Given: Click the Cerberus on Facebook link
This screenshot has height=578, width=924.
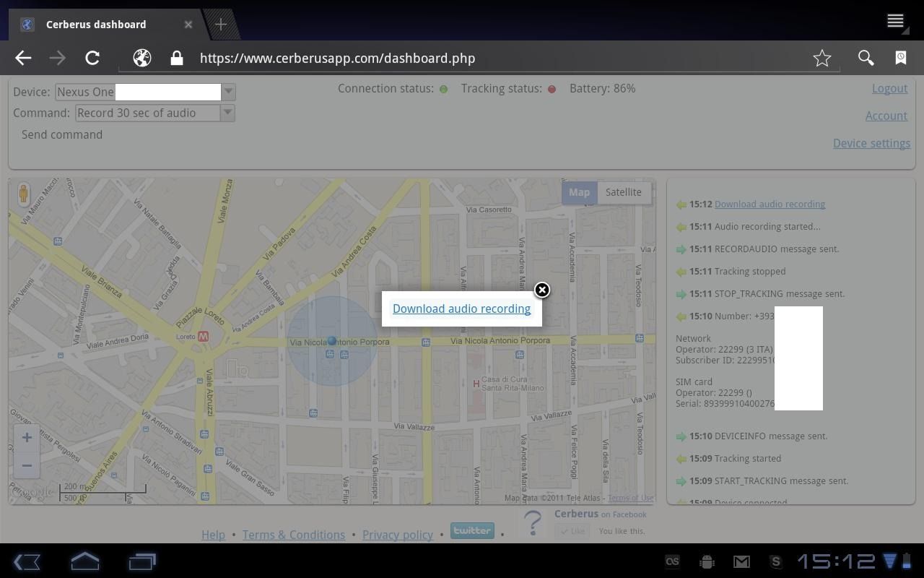Looking at the screenshot, I should pyautogui.click(x=601, y=514).
